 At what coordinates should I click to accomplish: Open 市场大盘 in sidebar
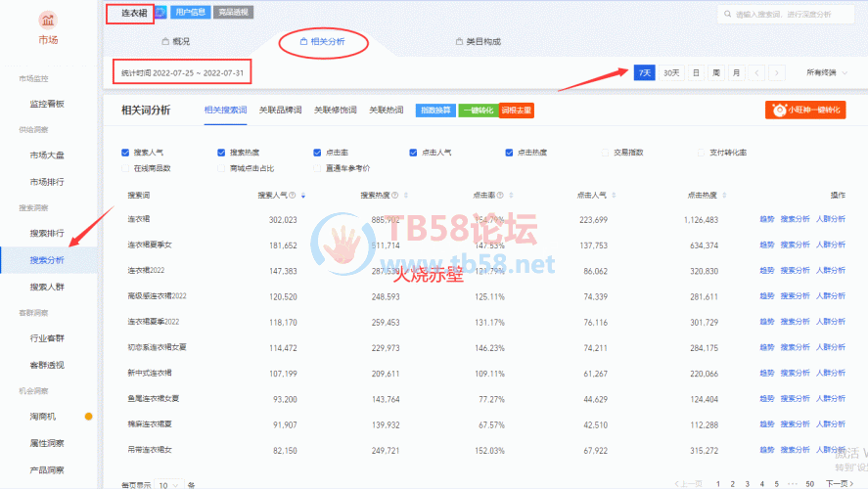pyautogui.click(x=47, y=156)
